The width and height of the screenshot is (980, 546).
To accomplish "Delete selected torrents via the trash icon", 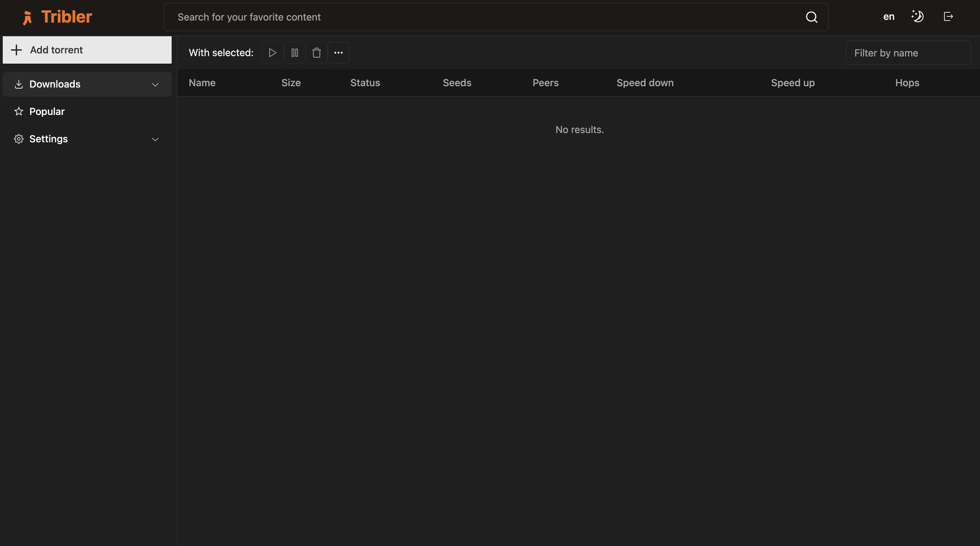I will pyautogui.click(x=316, y=53).
